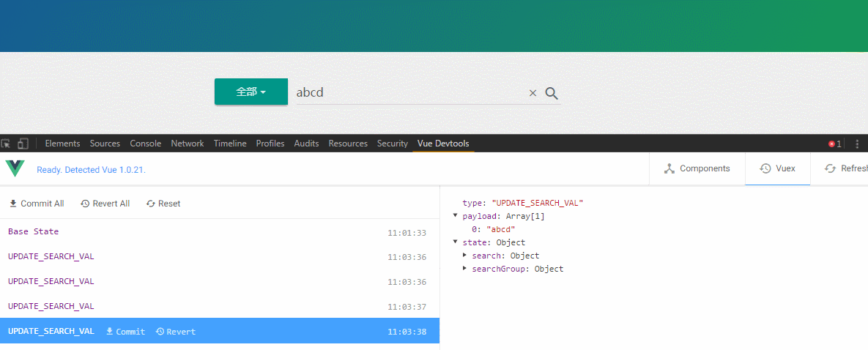The height and width of the screenshot is (350, 868).
Task: Select the first 11:03:36 UPDATE_SEARCH_VAL mutation
Action: point(220,256)
